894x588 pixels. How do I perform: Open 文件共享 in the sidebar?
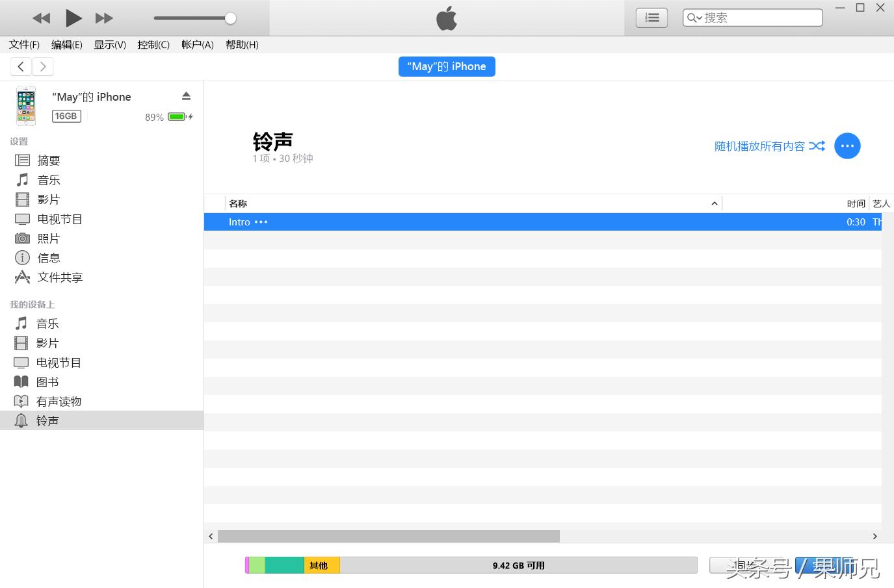tap(60, 277)
